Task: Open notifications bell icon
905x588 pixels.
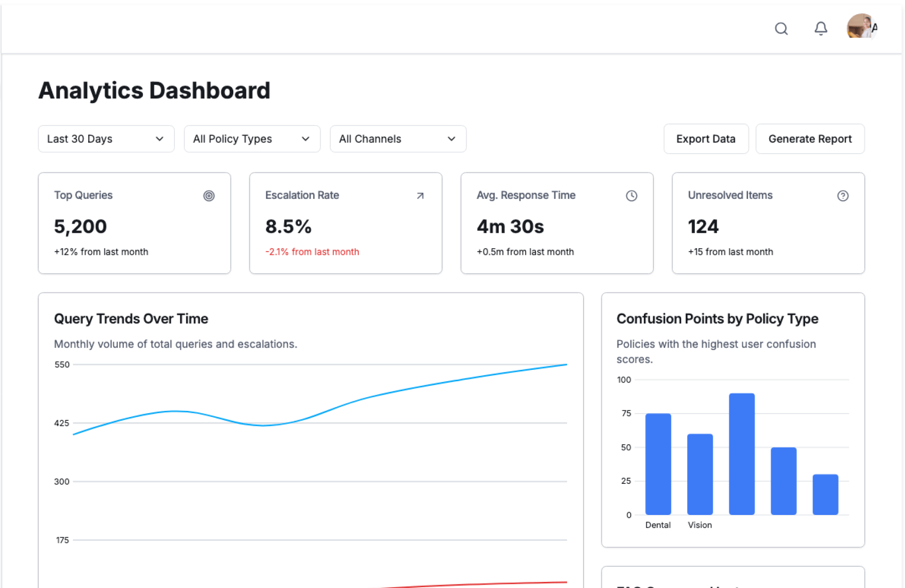Action: 821,29
